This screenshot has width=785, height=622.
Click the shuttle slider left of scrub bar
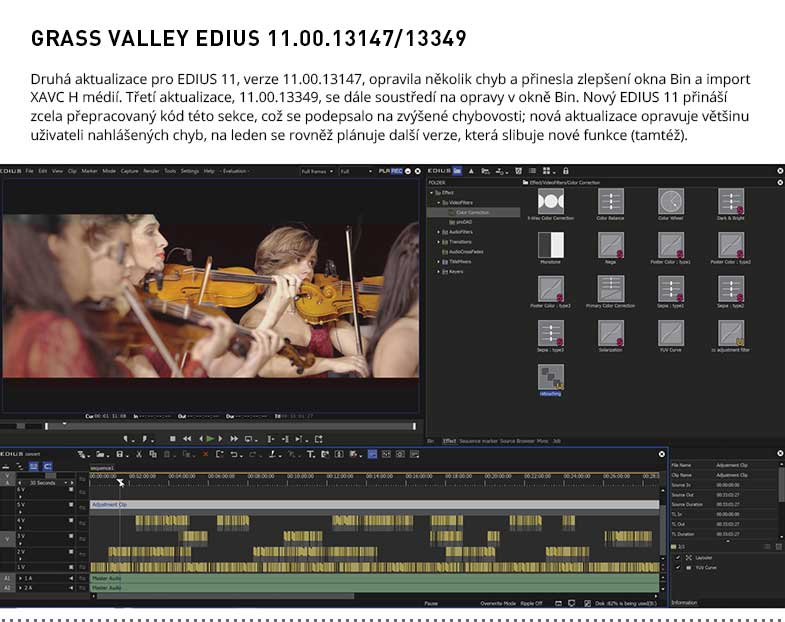21,426
